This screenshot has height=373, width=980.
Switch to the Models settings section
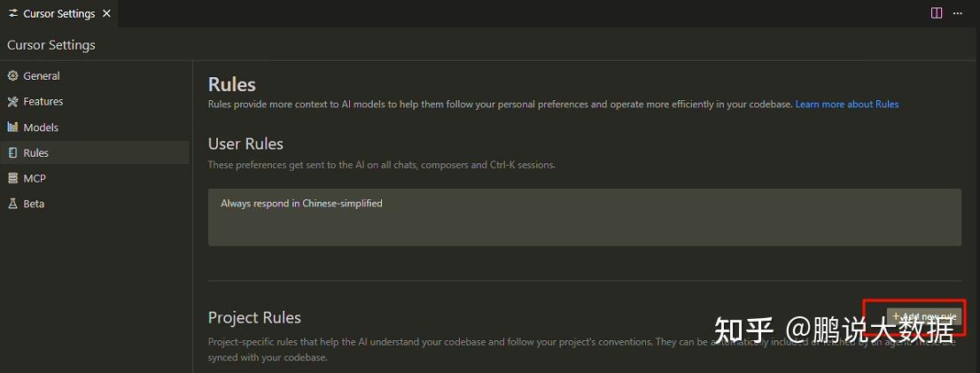tap(41, 128)
